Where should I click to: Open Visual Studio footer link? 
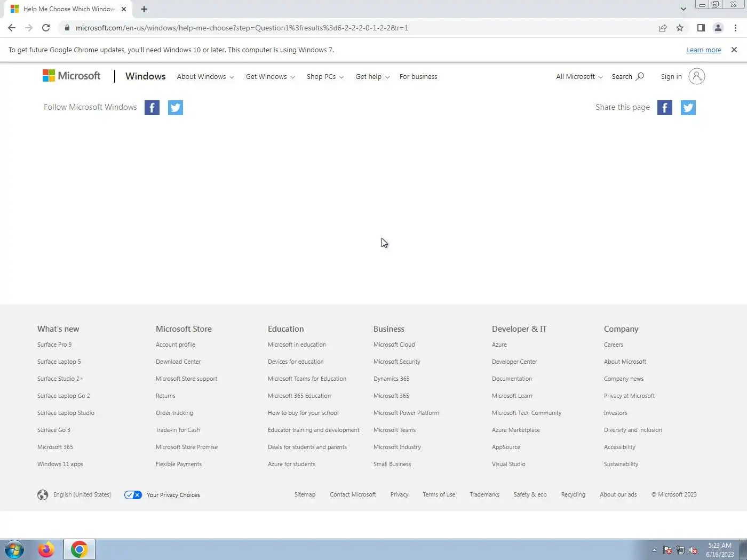point(508,464)
